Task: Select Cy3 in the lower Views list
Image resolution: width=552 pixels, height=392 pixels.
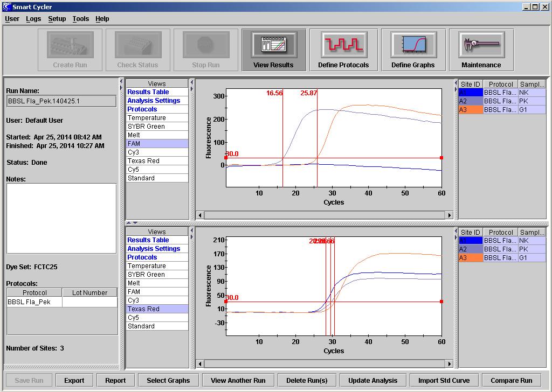Action: tap(157, 300)
